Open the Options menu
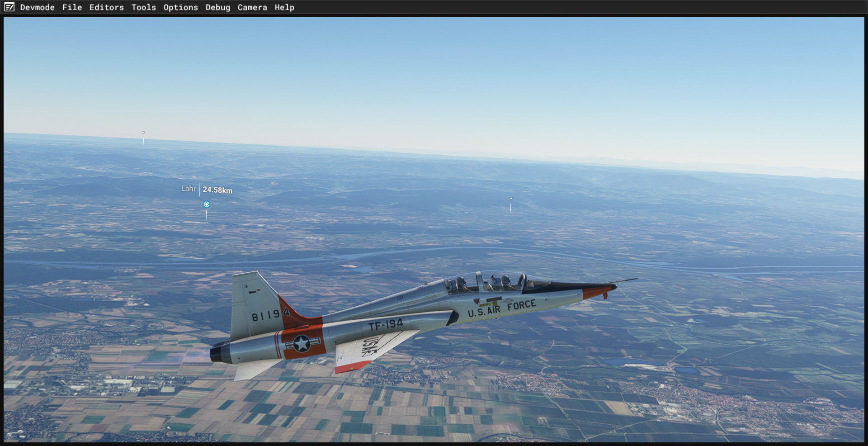This screenshot has height=446, width=868. [181, 7]
